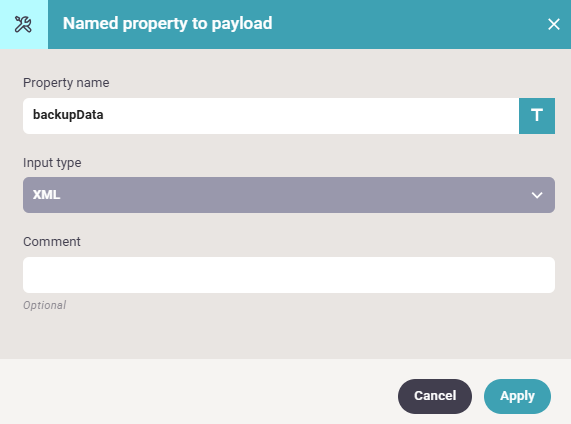Focus the Property name input field

[271, 116]
